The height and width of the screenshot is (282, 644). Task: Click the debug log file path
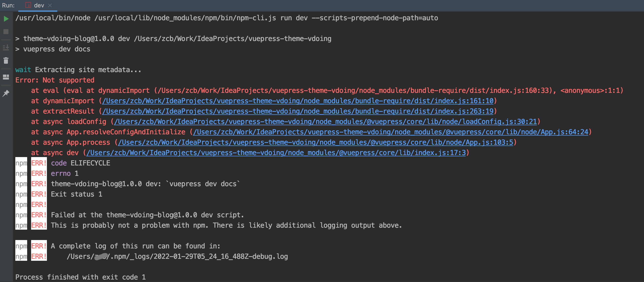[x=178, y=256]
